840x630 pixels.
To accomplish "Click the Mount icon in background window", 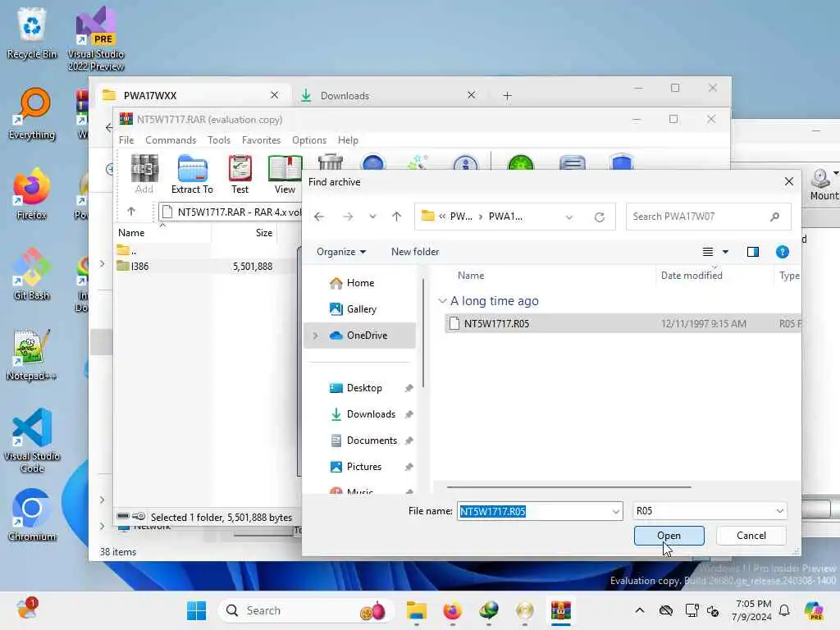I will click(x=824, y=185).
